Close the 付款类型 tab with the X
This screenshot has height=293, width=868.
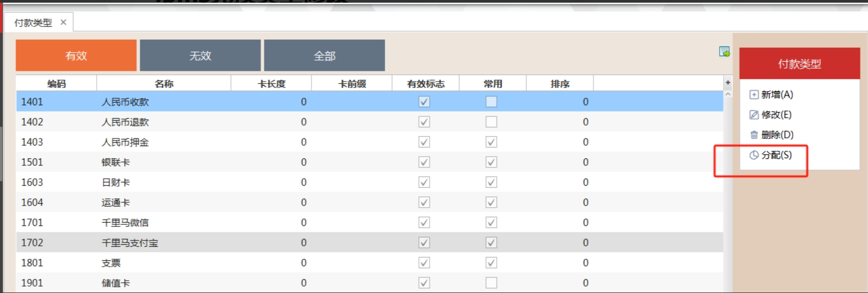point(63,23)
